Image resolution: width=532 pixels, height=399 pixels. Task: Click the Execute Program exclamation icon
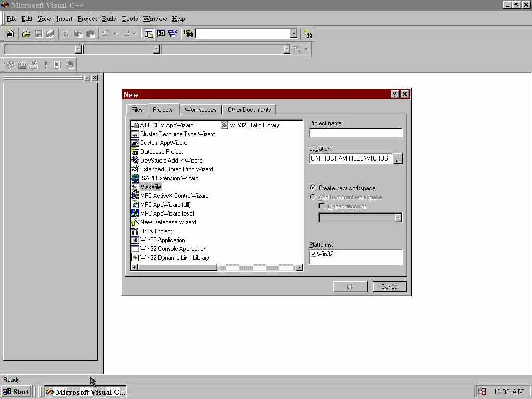click(x=46, y=65)
